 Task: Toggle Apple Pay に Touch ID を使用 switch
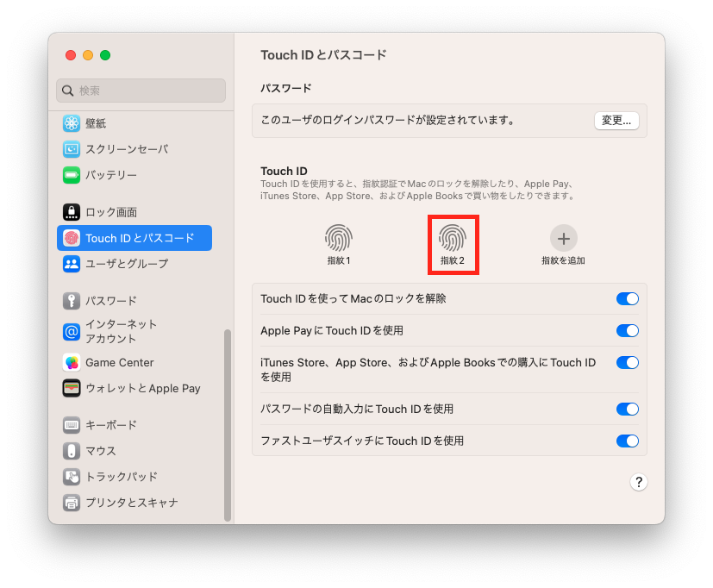[x=628, y=330]
